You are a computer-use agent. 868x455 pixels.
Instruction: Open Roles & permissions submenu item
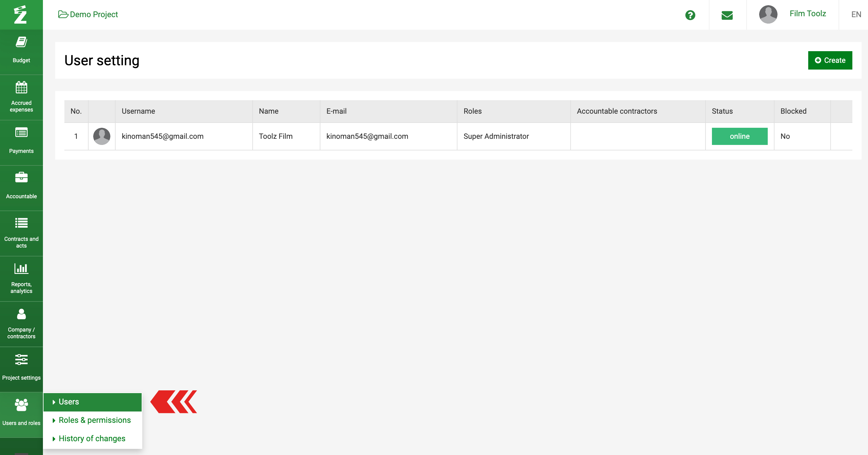tap(92, 420)
